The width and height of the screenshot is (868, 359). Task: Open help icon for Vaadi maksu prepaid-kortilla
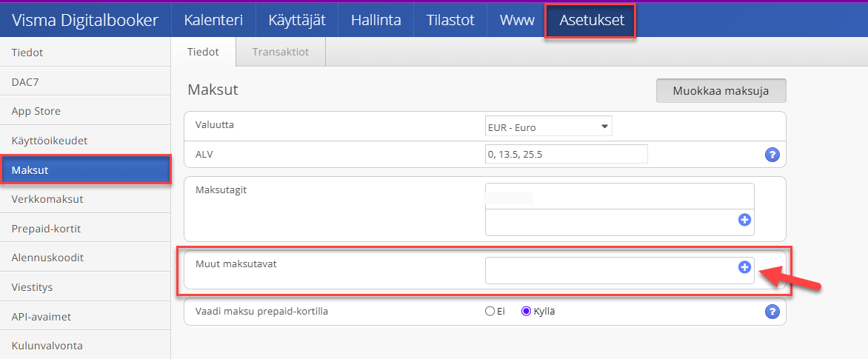[772, 312]
